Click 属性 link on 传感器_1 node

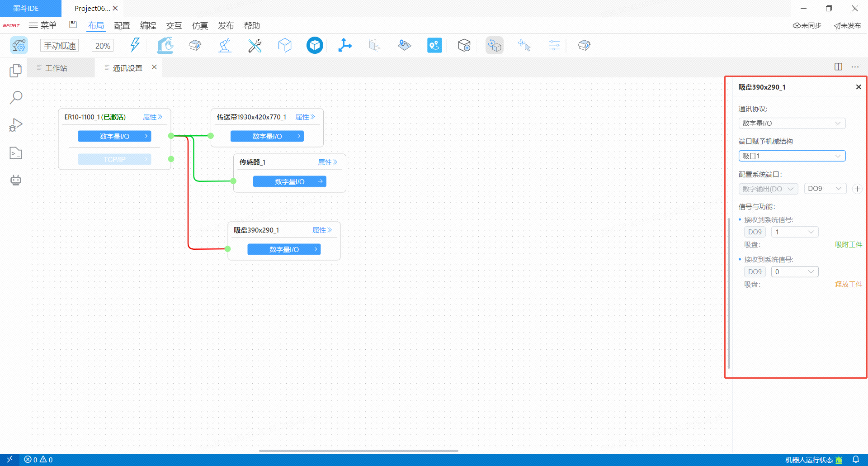[327, 162]
